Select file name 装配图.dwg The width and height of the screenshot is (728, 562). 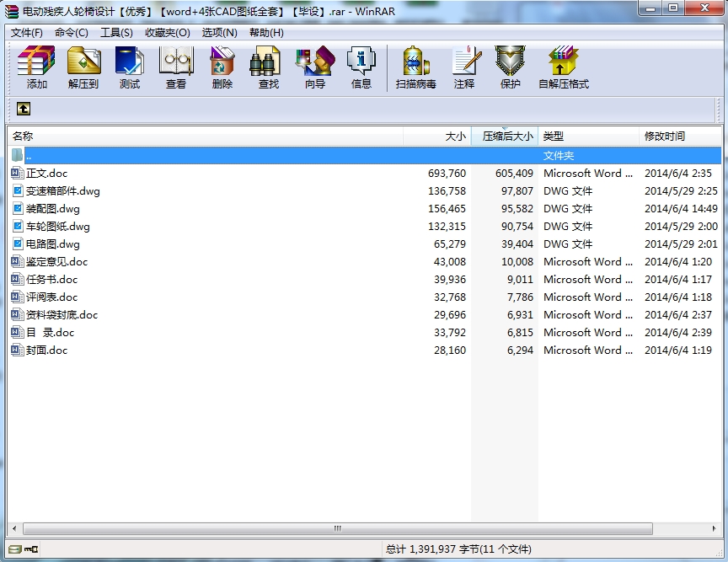pos(52,209)
